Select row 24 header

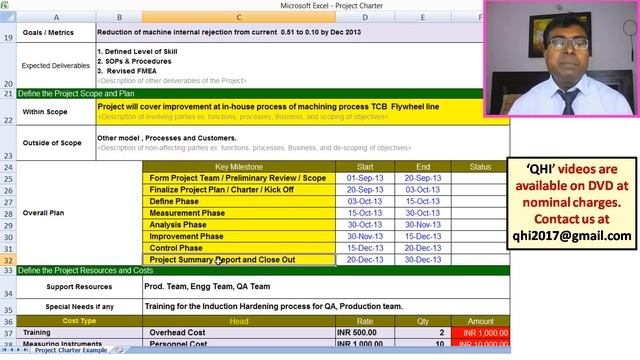[8, 167]
